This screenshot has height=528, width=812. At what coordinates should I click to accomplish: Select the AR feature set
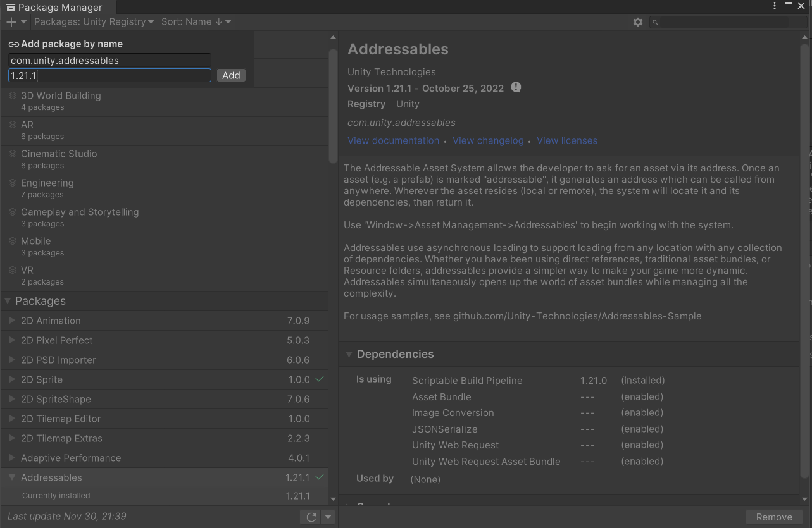(x=165, y=130)
